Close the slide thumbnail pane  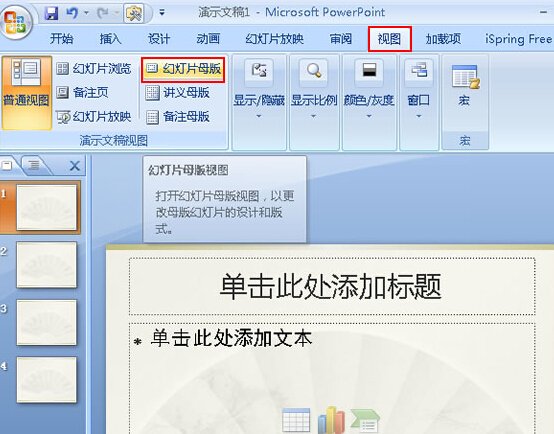pyautogui.click(x=75, y=165)
